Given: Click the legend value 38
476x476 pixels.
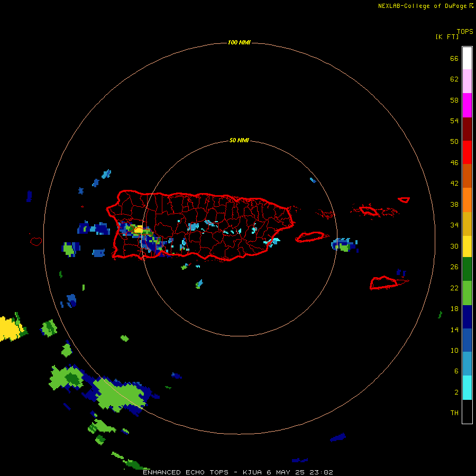Looking at the screenshot, I should tap(454, 204).
